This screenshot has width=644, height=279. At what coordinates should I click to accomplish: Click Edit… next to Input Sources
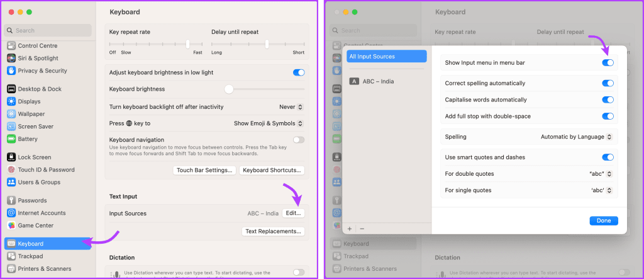294,213
